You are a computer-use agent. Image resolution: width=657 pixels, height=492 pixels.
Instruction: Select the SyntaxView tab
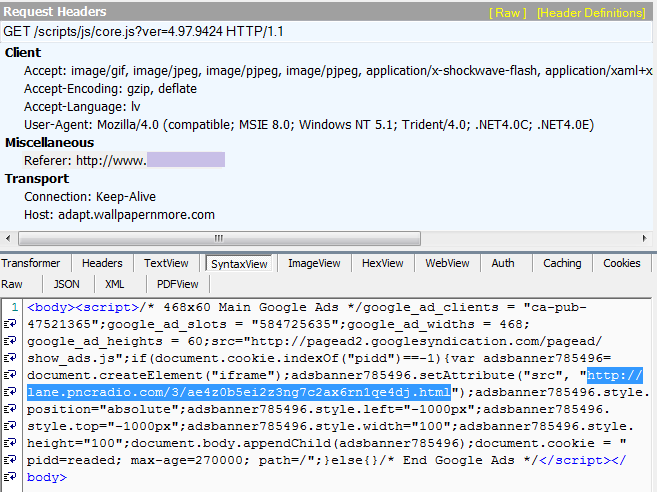tap(239, 264)
